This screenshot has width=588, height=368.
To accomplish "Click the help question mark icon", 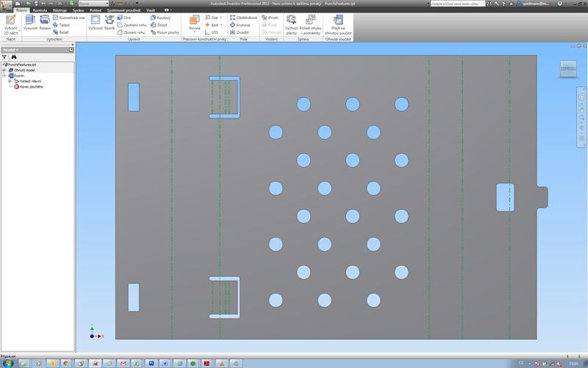I will (559, 4).
